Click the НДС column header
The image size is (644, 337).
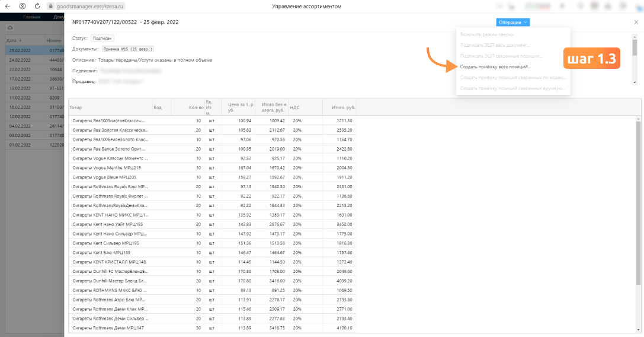(x=306, y=107)
